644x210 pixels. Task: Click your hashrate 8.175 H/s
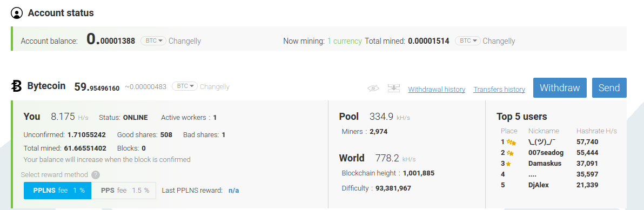(x=69, y=117)
